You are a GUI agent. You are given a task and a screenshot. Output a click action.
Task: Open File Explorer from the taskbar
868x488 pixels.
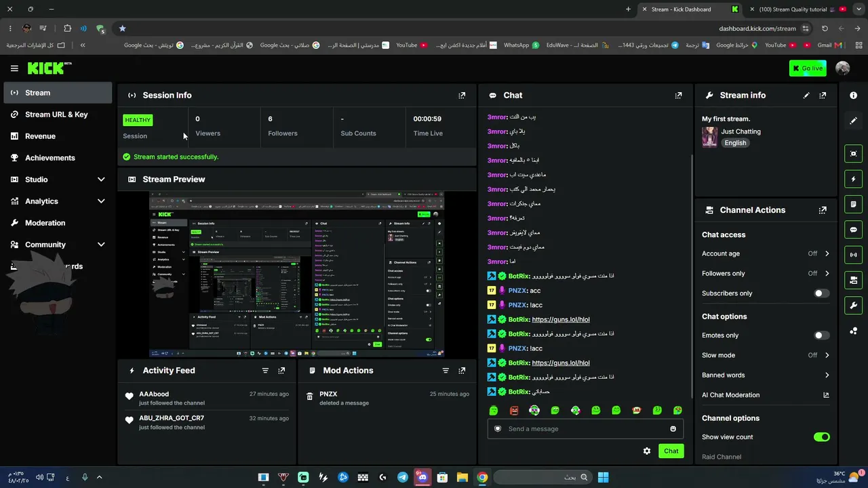pyautogui.click(x=462, y=477)
